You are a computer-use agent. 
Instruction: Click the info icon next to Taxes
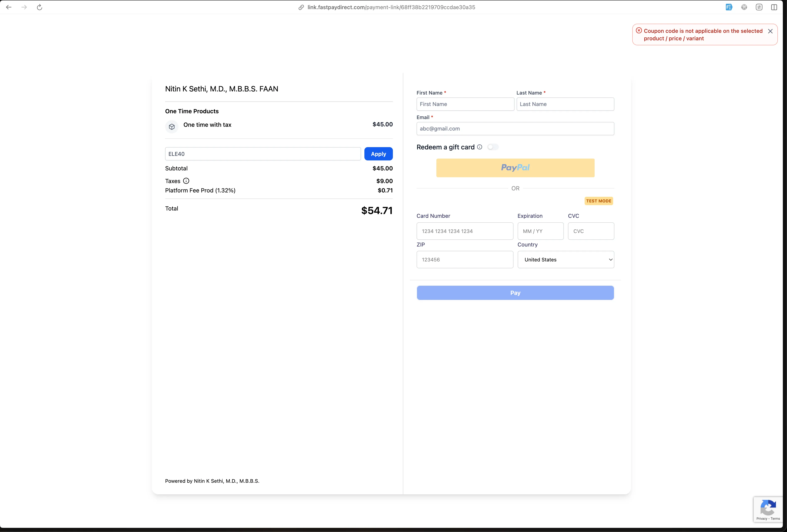[x=186, y=181]
